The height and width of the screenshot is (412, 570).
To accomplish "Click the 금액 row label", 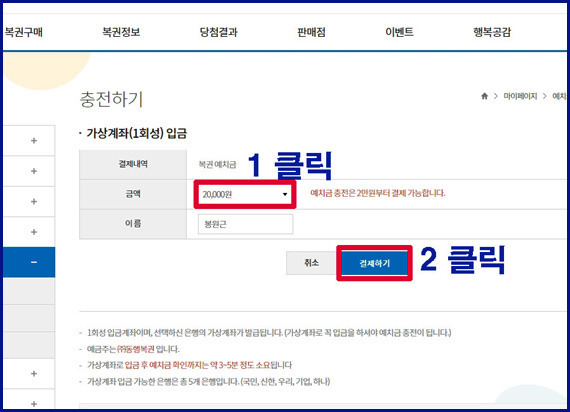I will [133, 194].
